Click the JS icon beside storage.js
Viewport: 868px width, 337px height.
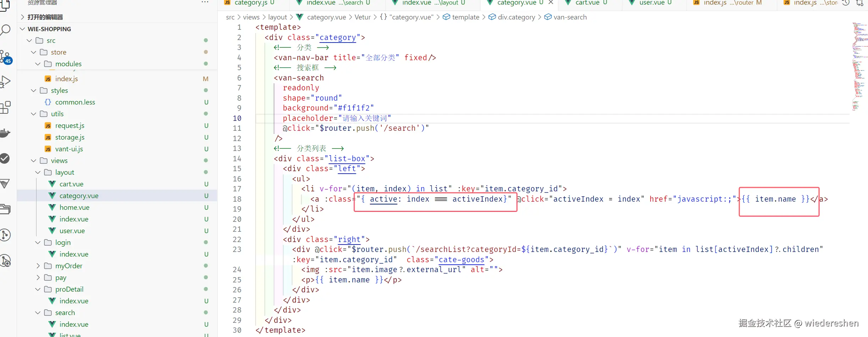pos(48,137)
